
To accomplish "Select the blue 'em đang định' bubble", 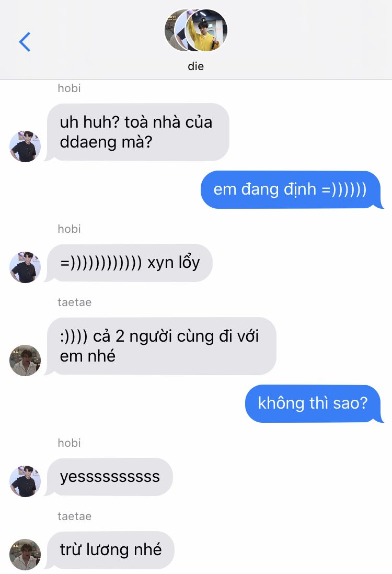I will pyautogui.click(x=291, y=189).
